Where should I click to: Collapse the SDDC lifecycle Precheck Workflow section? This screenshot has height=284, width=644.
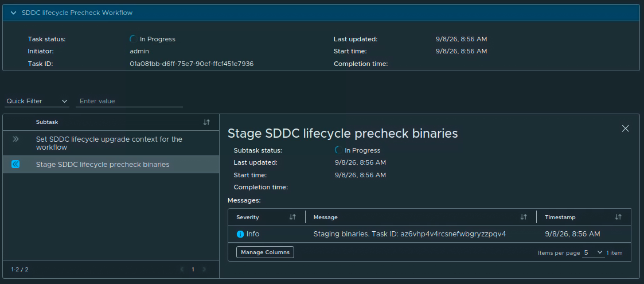tap(14, 13)
